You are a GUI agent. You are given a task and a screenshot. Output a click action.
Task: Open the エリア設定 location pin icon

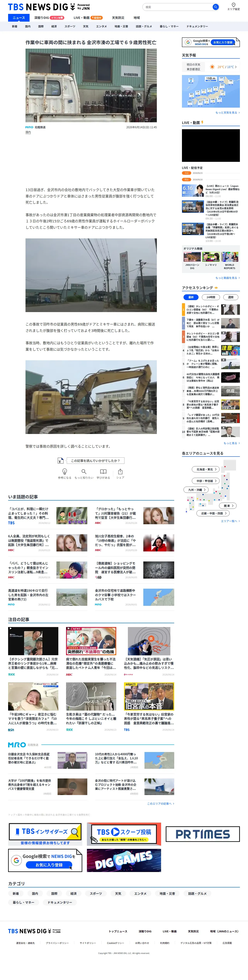coord(234,5)
